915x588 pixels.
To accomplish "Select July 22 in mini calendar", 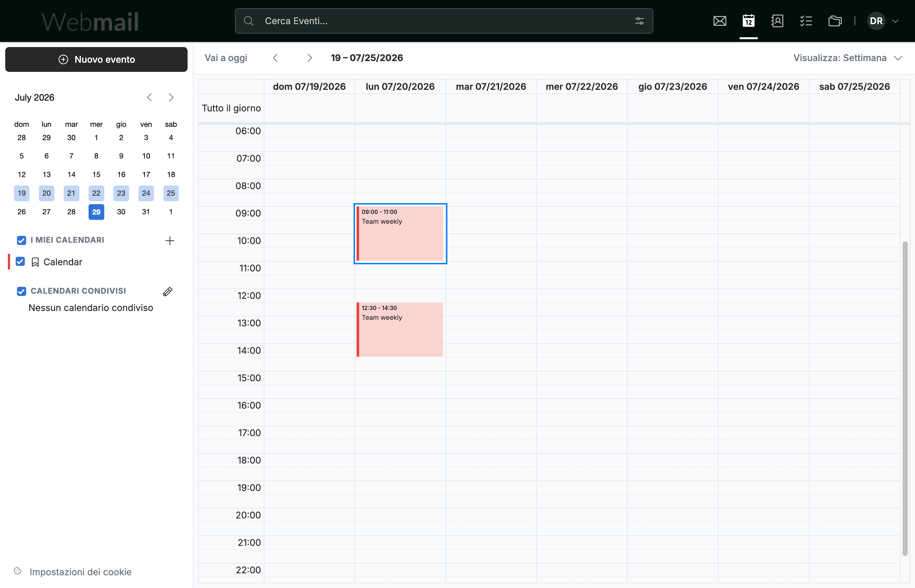I will tap(96, 193).
